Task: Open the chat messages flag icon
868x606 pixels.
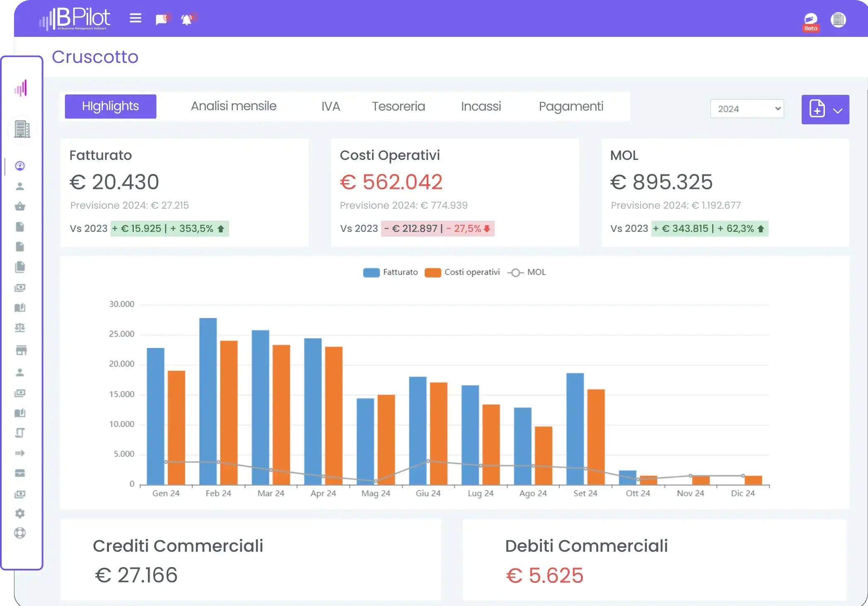Action: 162,19
